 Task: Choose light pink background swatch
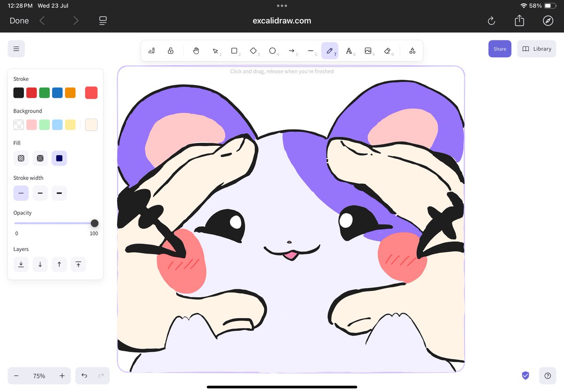[x=31, y=125]
